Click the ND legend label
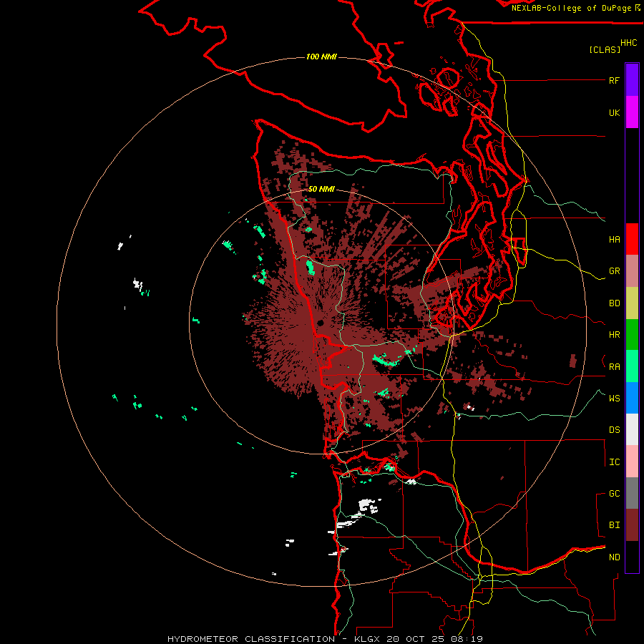Screen dimensions: 644x644 point(615,557)
